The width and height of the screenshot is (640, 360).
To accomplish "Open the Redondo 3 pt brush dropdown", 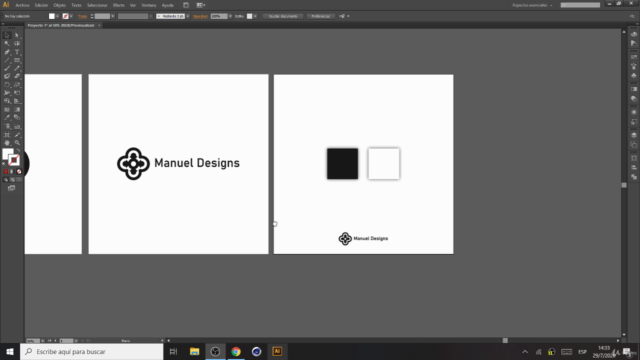I will 187,16.
